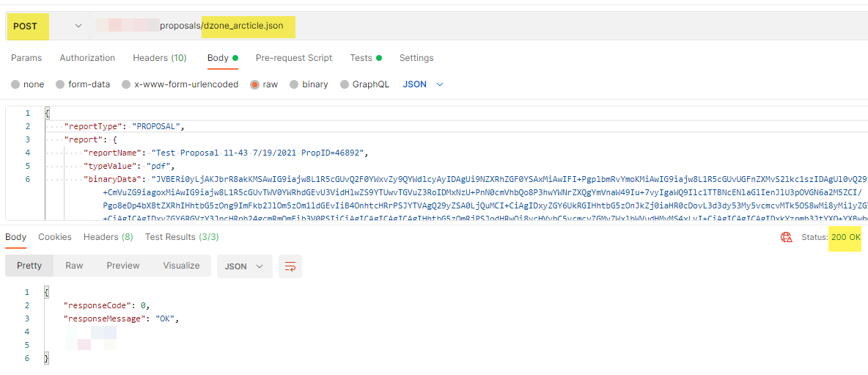Open the response Headers (8) tab
868x375 pixels.
[108, 237]
